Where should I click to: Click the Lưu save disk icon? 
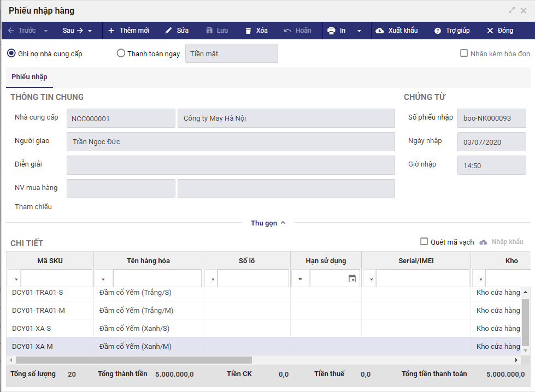click(x=209, y=31)
